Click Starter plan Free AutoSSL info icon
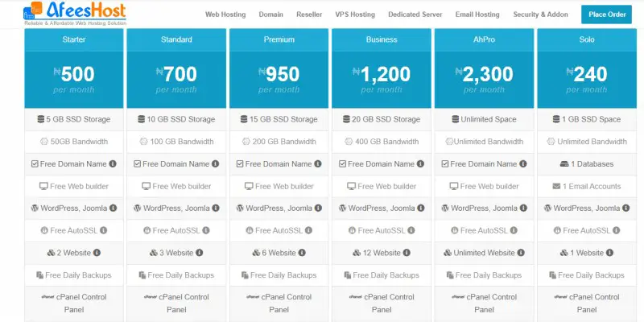 (x=104, y=230)
